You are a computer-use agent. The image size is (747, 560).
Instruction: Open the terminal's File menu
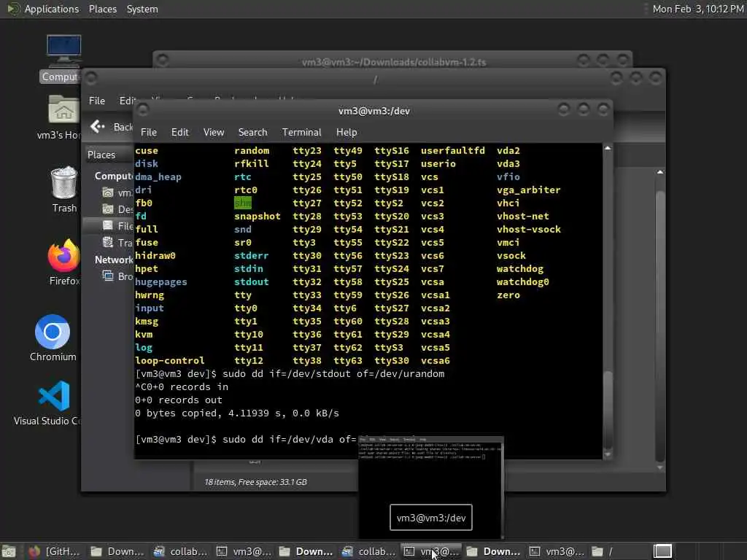pyautogui.click(x=149, y=133)
